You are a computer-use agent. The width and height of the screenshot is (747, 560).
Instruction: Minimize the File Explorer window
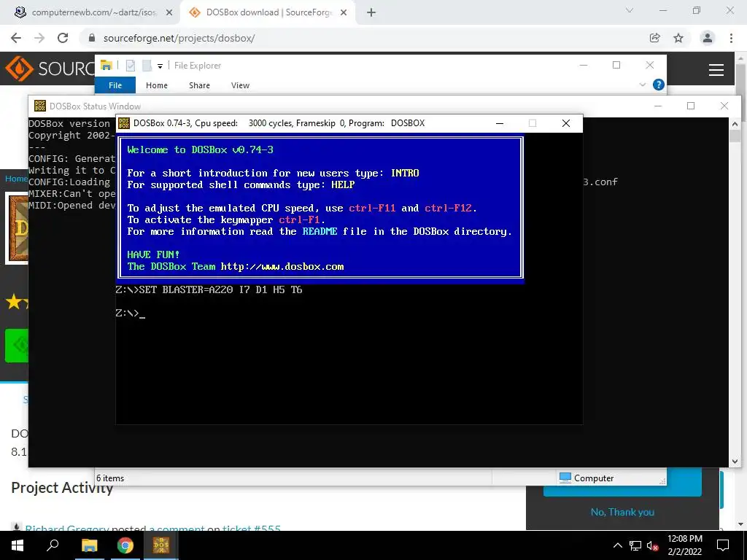pyautogui.click(x=584, y=65)
